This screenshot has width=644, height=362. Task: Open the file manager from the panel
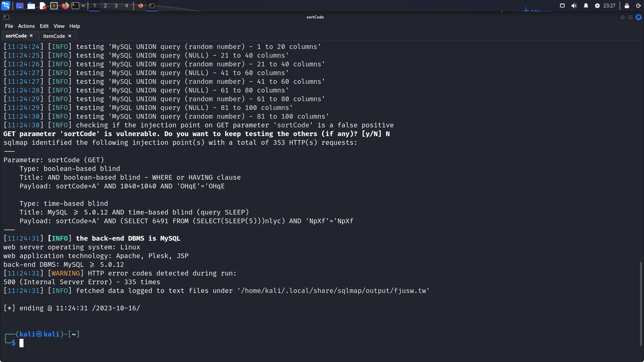[31, 6]
